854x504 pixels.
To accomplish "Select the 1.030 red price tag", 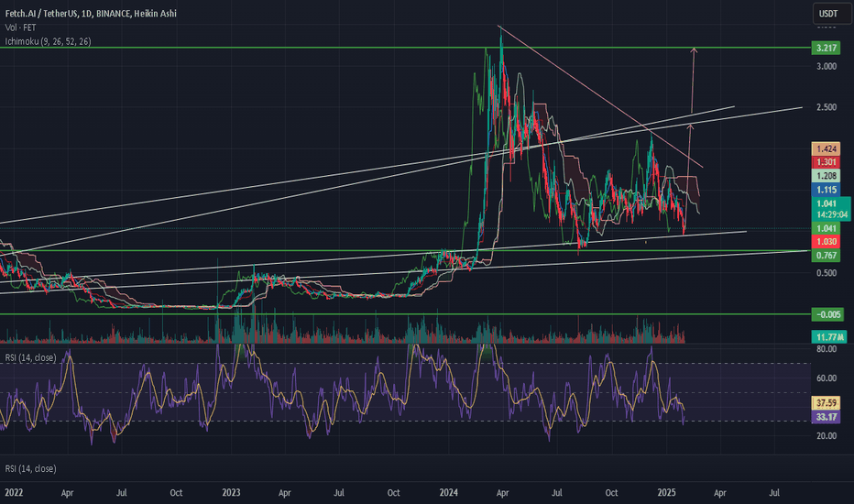I will click(827, 241).
